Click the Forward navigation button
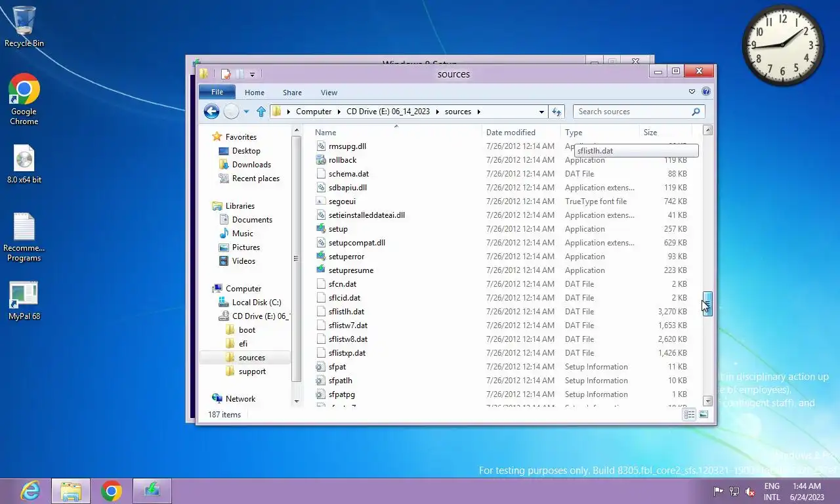This screenshot has width=840, height=504. click(x=231, y=112)
